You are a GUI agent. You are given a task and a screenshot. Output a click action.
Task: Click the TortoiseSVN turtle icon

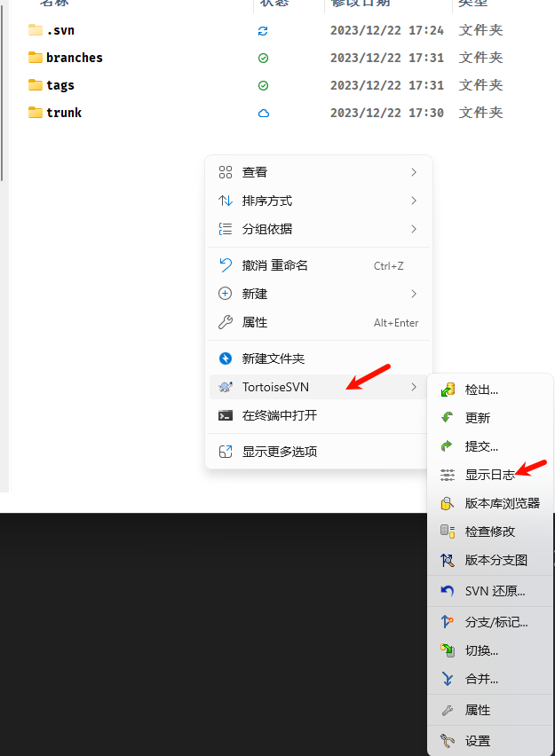pos(226,387)
